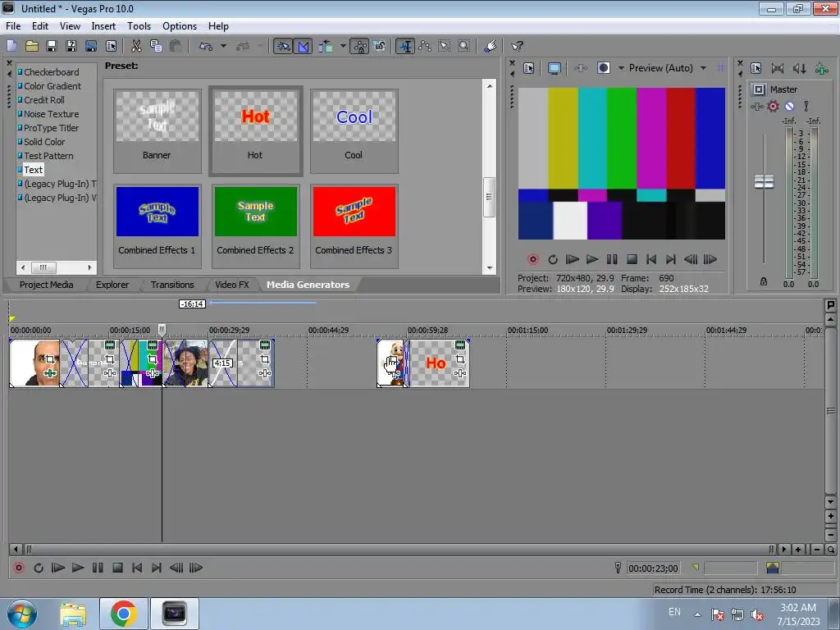This screenshot has height=630, width=840.
Task: Open the Tools menu
Action: click(139, 25)
